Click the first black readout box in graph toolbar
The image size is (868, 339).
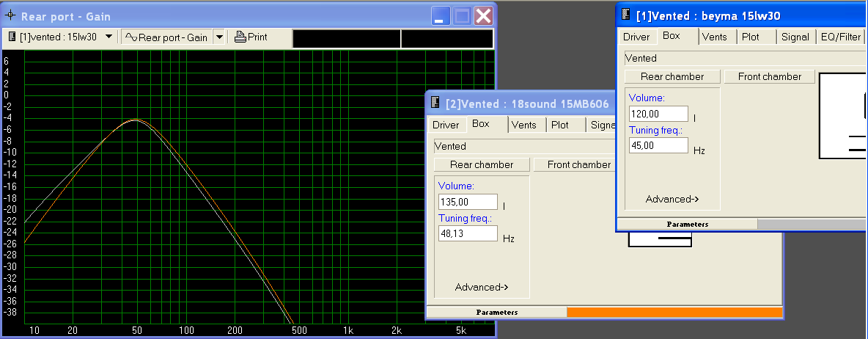click(346, 39)
